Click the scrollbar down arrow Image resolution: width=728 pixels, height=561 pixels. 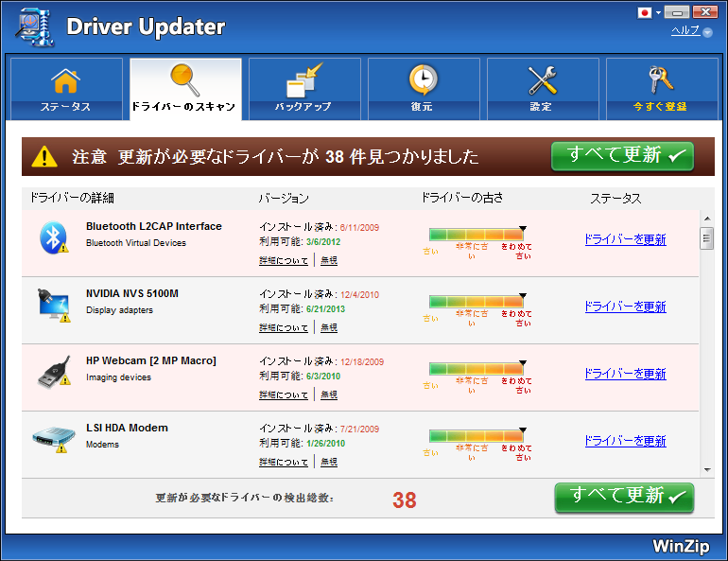point(706,470)
